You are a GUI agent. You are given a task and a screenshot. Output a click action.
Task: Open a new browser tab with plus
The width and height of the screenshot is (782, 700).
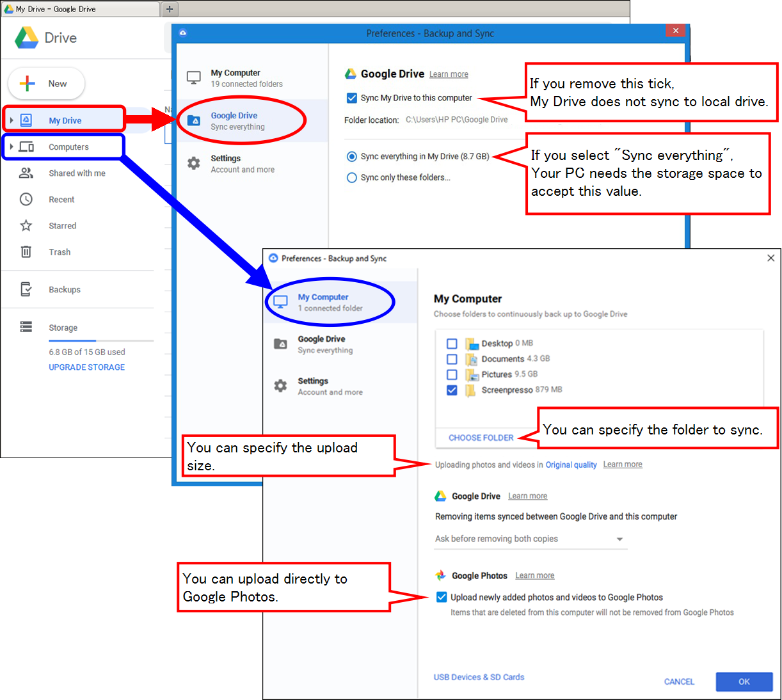pos(170,9)
